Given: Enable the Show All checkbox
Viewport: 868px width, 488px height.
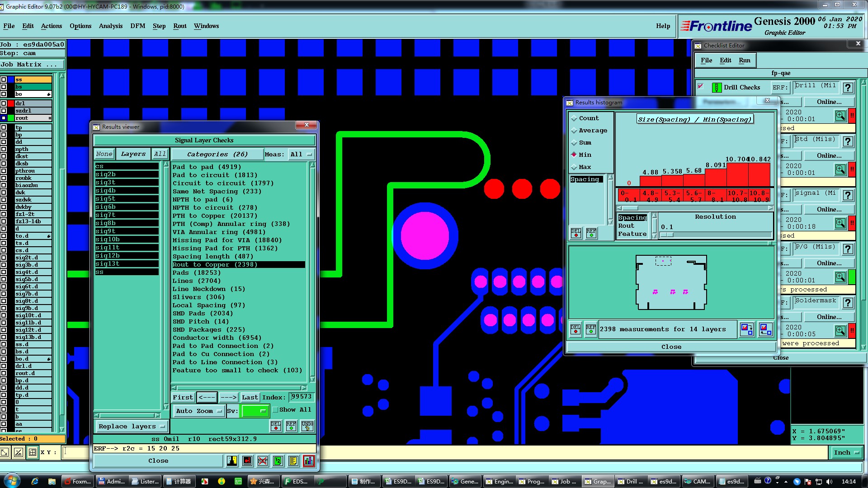Looking at the screenshot, I should (x=275, y=410).
